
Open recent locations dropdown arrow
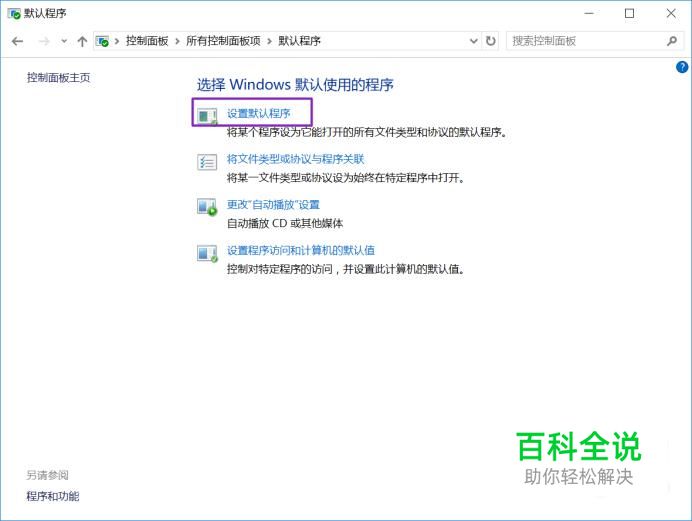point(64,41)
